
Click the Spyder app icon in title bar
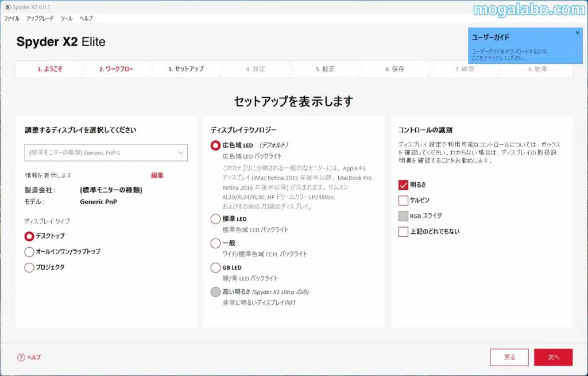point(7,6)
